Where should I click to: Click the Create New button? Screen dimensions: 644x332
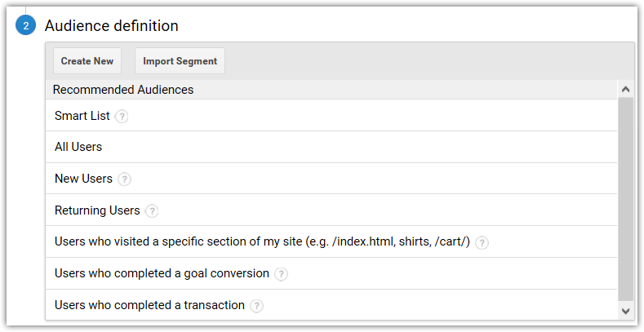pyautogui.click(x=87, y=60)
